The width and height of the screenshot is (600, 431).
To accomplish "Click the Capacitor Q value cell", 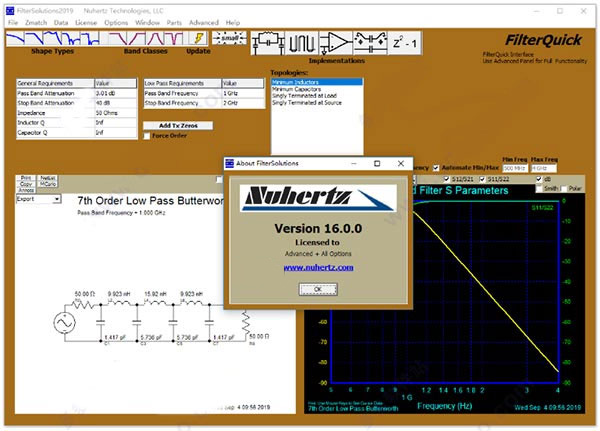I will (x=115, y=133).
